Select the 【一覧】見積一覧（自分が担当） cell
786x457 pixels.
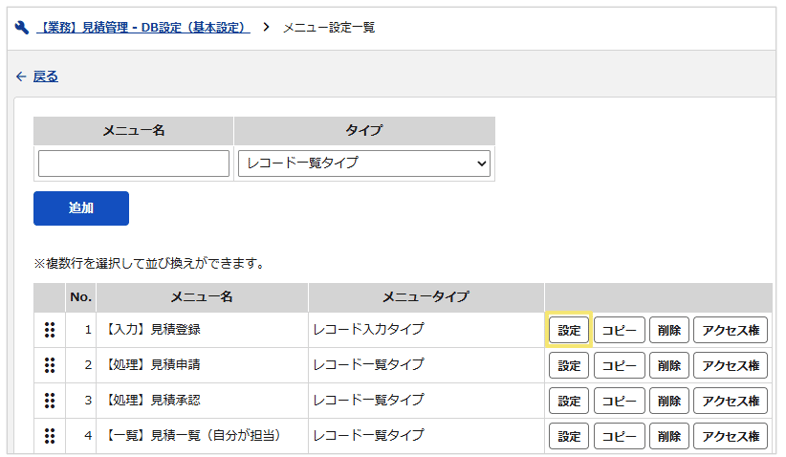(x=202, y=436)
